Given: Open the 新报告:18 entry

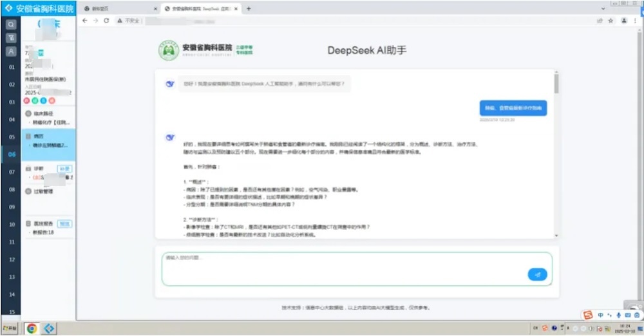Looking at the screenshot, I should pyautogui.click(x=43, y=232).
